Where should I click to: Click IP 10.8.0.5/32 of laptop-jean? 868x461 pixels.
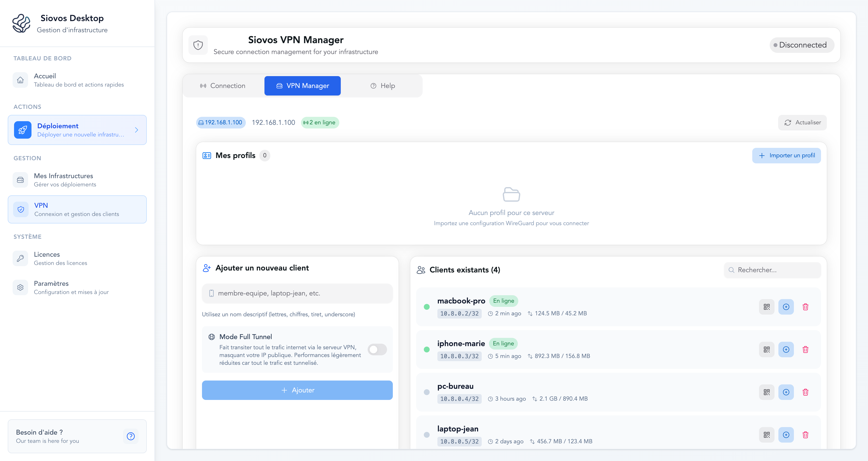point(459,441)
